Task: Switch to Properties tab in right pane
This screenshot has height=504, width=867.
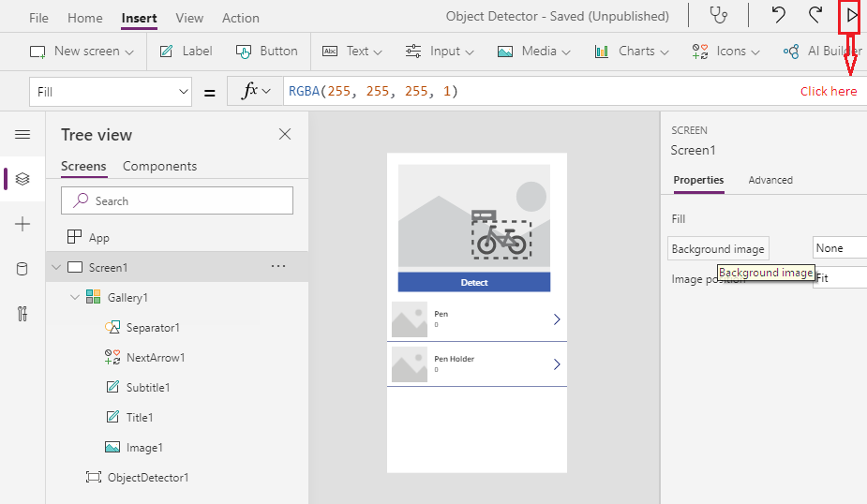Action: coord(698,180)
